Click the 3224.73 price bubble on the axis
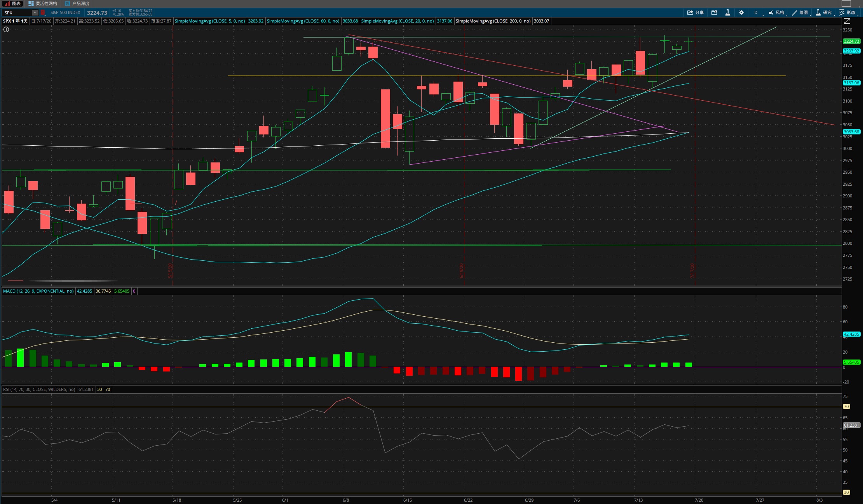 (x=851, y=41)
